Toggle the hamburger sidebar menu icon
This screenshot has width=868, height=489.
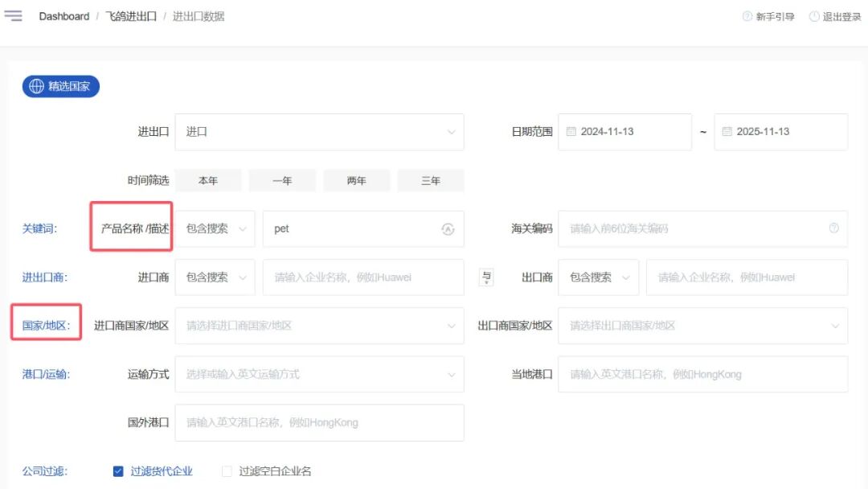[x=14, y=16]
